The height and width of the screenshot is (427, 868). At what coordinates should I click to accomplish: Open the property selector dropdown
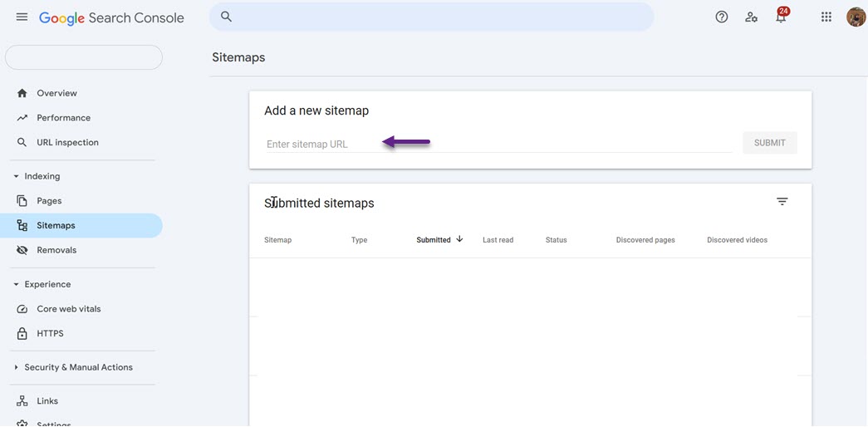[x=84, y=57]
